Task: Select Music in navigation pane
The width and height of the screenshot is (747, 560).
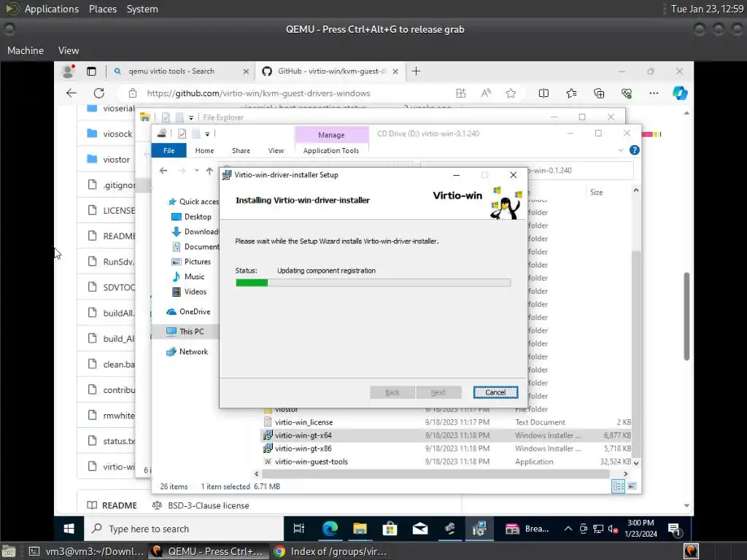Action: click(188, 276)
